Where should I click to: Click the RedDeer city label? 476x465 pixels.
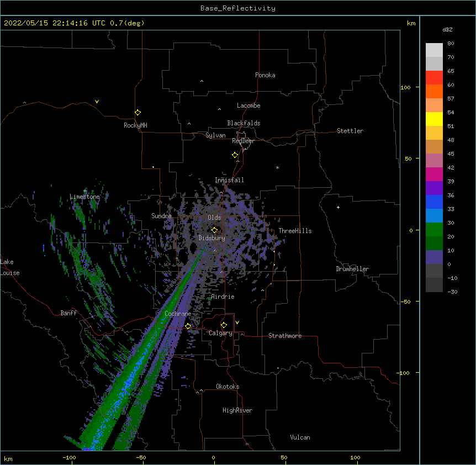point(243,141)
